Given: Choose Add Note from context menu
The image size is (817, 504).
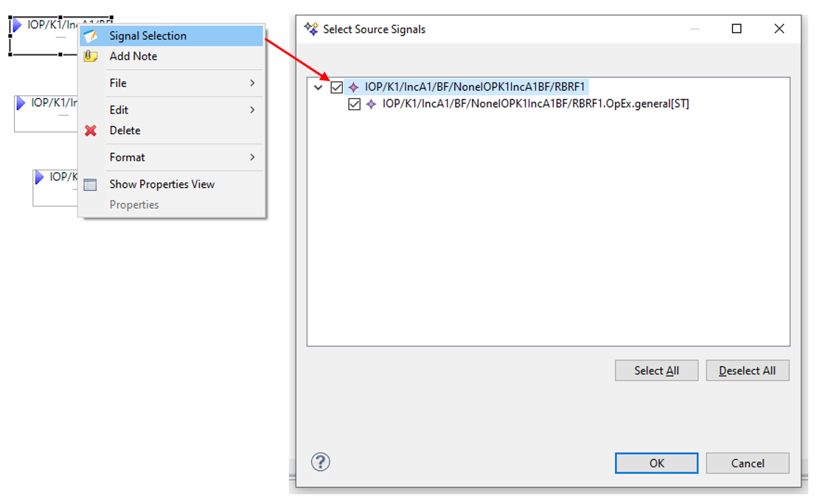Looking at the screenshot, I should point(133,56).
